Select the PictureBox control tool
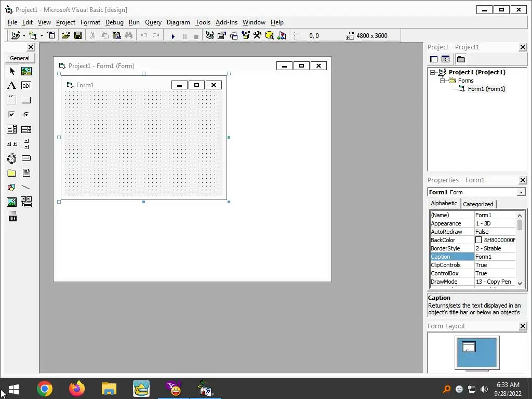This screenshot has height=399, width=532. point(26,71)
